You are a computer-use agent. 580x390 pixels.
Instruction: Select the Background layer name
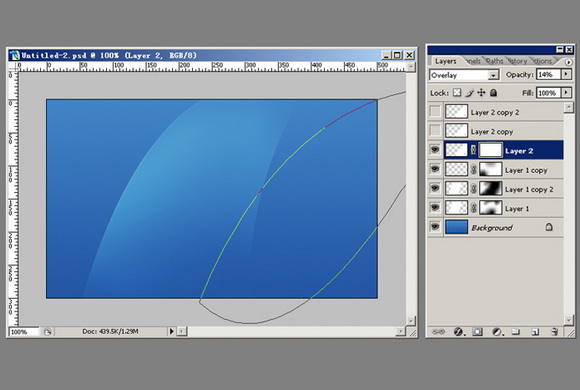pyautogui.click(x=492, y=228)
